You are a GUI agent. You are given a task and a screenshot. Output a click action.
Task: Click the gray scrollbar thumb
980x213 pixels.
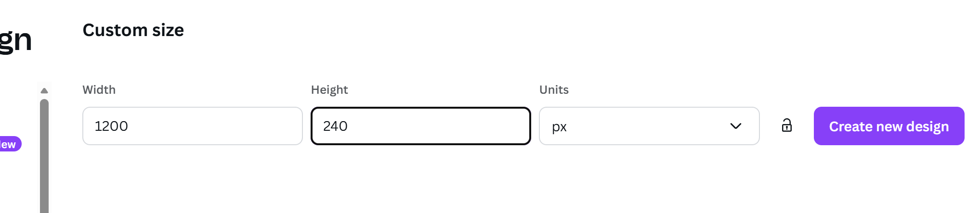44,154
